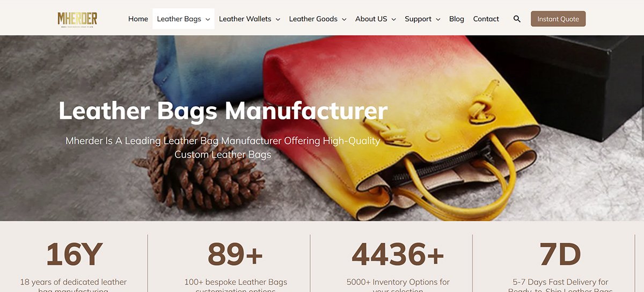
Task: Click the Mherder logo
Action: pos(77,19)
